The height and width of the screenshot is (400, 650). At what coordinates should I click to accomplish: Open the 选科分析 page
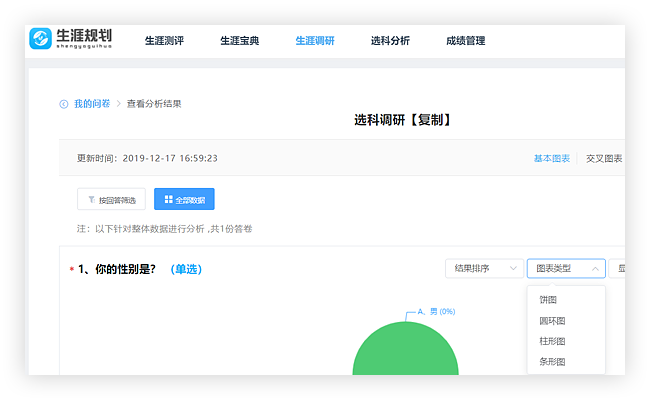pyautogui.click(x=390, y=41)
